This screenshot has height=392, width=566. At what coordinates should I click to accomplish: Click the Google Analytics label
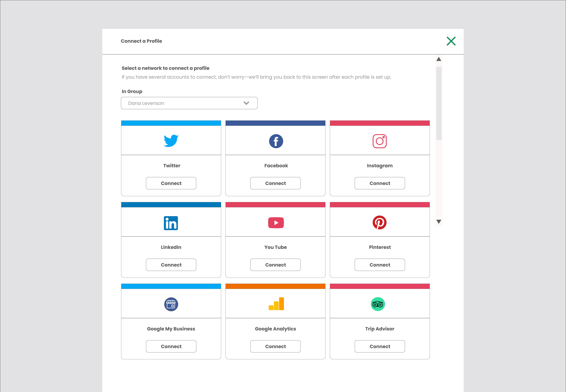click(275, 329)
